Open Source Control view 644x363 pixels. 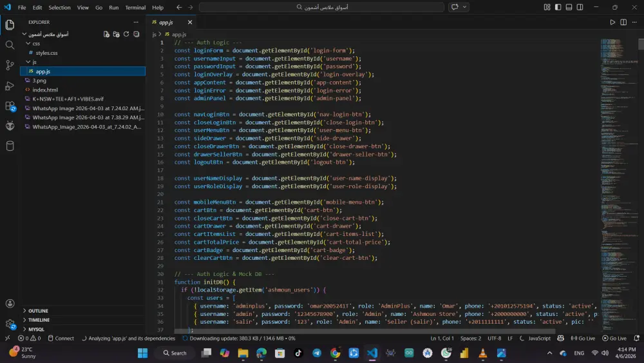(10, 65)
